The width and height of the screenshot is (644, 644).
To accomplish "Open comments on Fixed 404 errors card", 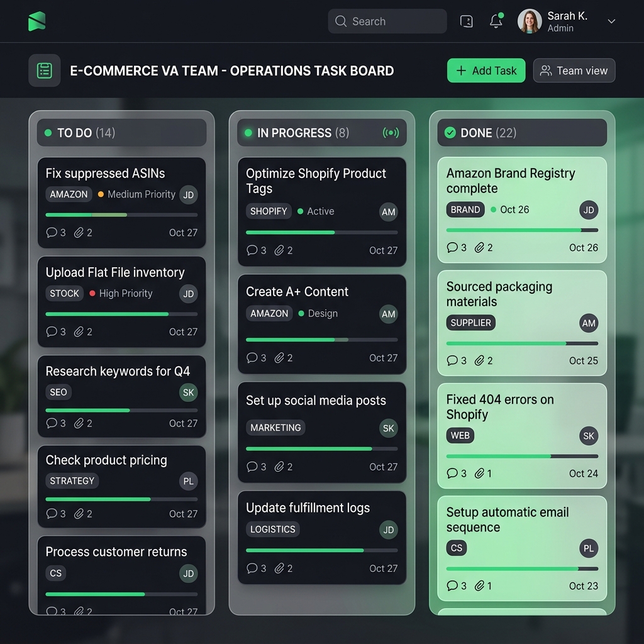I will pyautogui.click(x=457, y=473).
